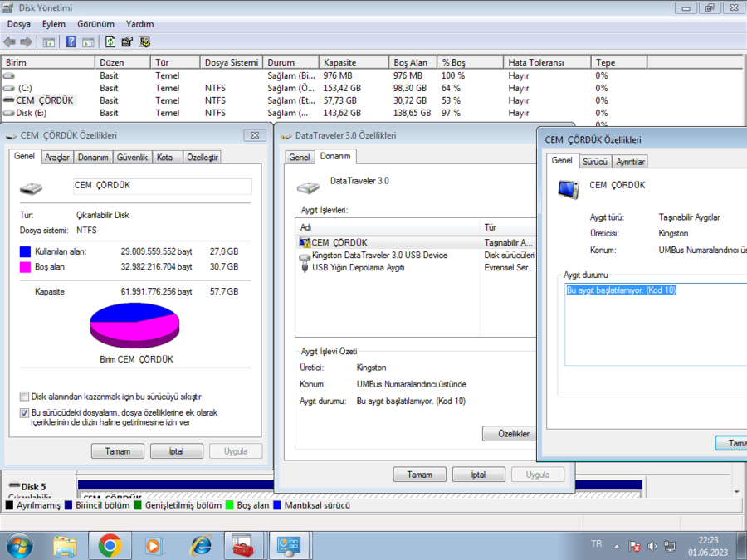Click İptal in the dialog with the pie chart
747x560 pixels.
[177, 451]
